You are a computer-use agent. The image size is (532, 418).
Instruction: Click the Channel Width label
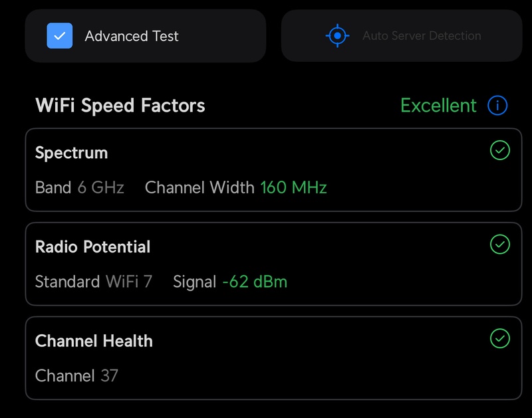(x=199, y=187)
